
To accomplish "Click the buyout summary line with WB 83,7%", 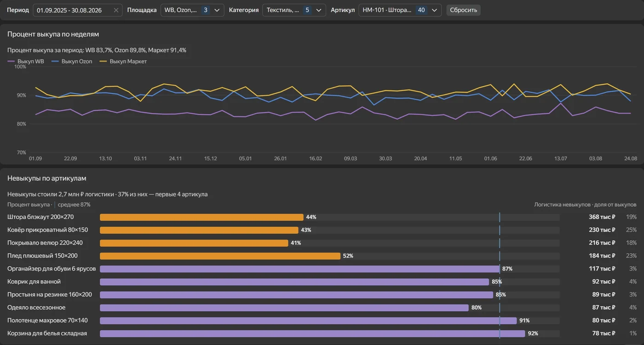I will pyautogui.click(x=97, y=50).
